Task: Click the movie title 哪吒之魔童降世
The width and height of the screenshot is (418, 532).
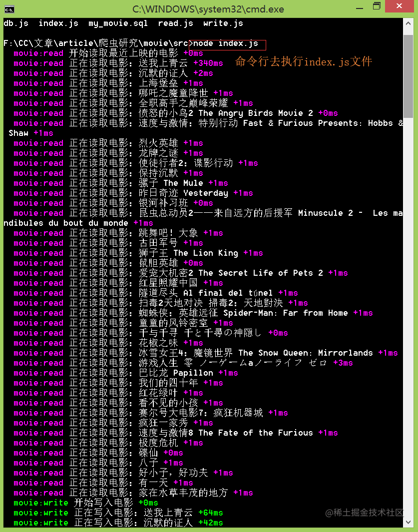Action: (173, 93)
